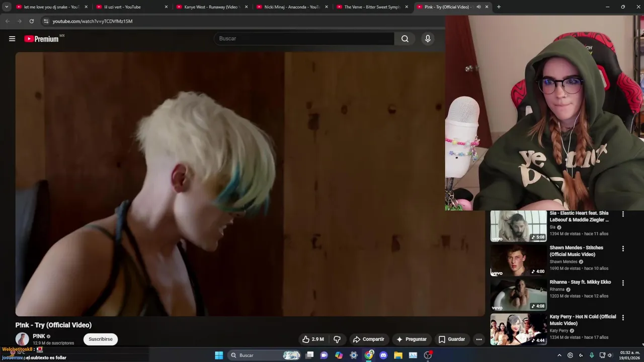Start voice search with microphone icon
The width and height of the screenshot is (644, 362).
point(428,39)
